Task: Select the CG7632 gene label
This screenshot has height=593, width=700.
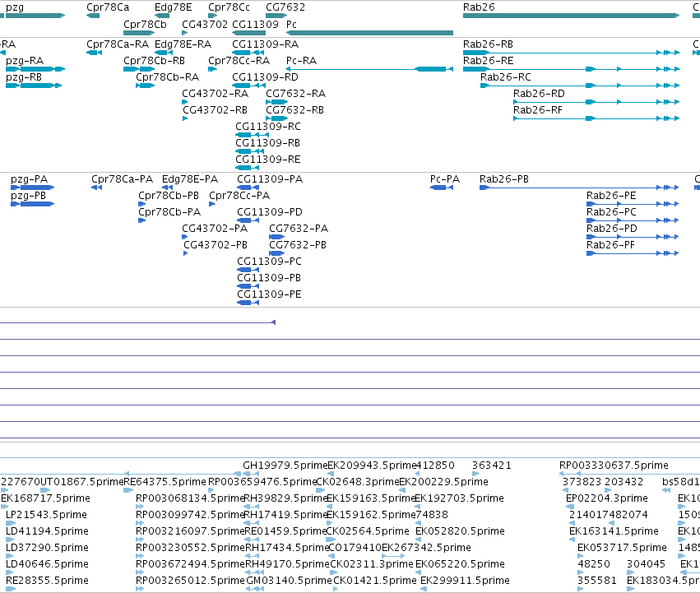Action: (x=285, y=7)
